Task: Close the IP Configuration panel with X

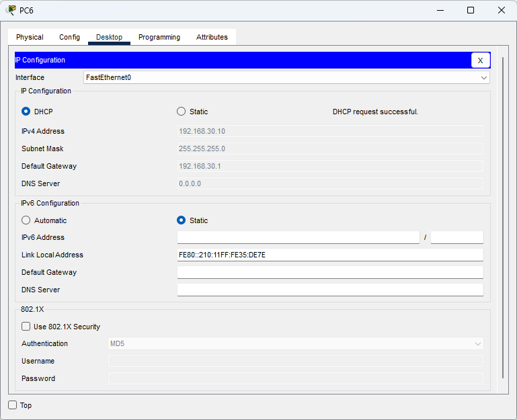Action: (x=480, y=60)
